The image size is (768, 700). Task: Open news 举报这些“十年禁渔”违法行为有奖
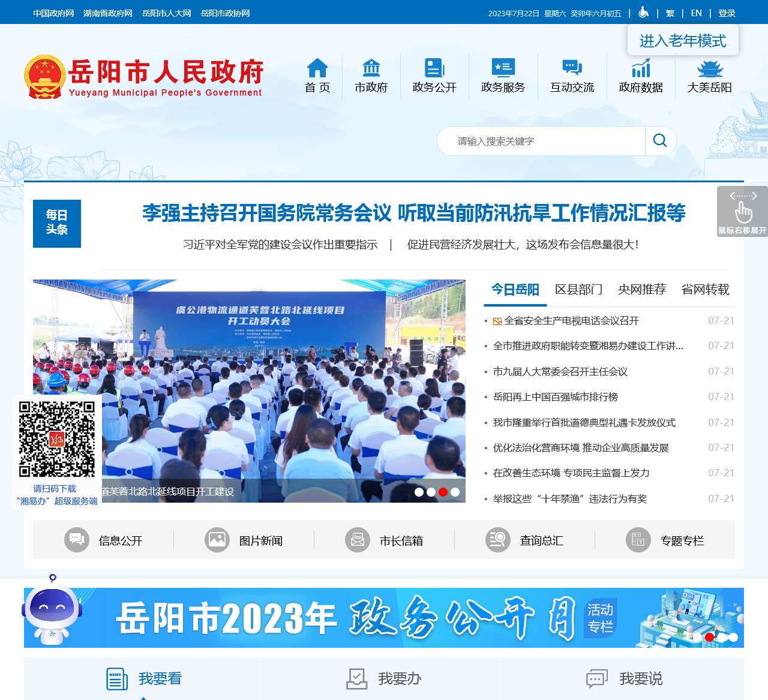pyautogui.click(x=570, y=499)
